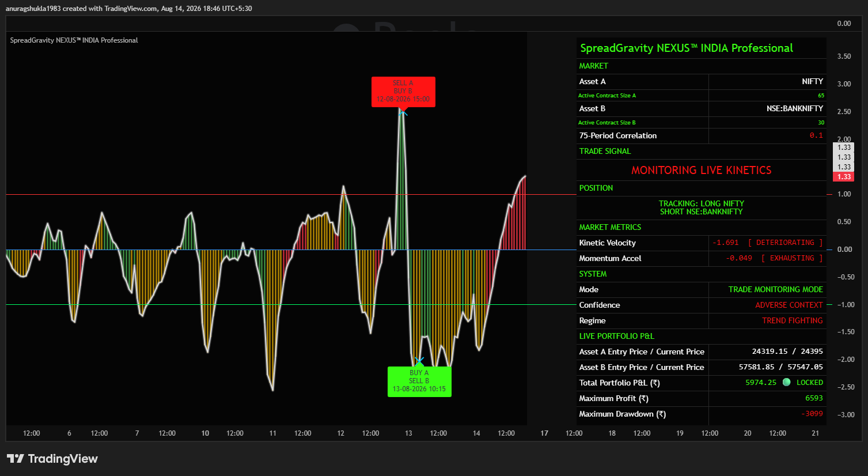Image resolution: width=868 pixels, height=476 pixels.
Task: Click the maximum profit value 6593
Action: coord(814,398)
